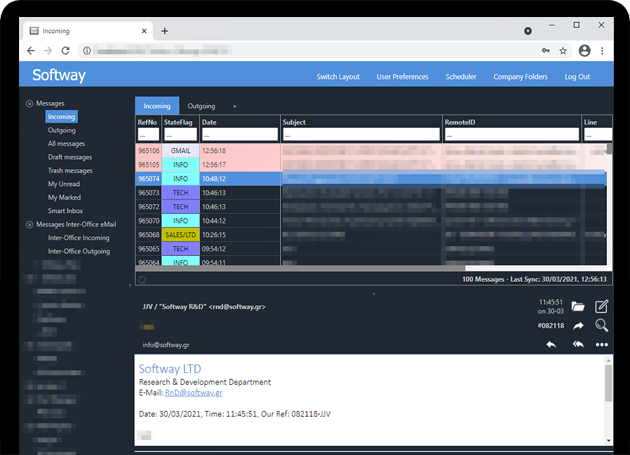Viewport: 630px width, 455px height.
Task: Click the refresh spinner icon below message list
Action: (142, 279)
